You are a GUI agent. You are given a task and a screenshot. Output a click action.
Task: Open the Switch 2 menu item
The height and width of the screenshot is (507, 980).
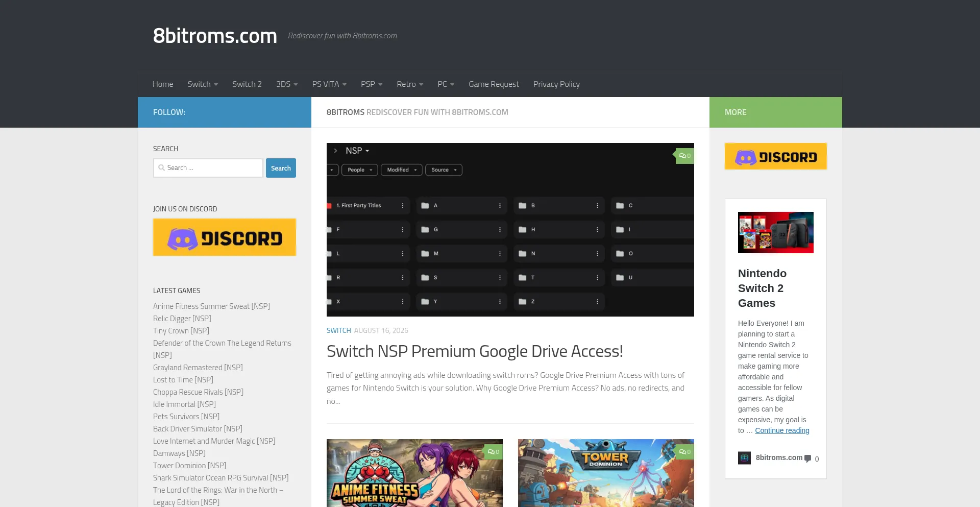(247, 84)
